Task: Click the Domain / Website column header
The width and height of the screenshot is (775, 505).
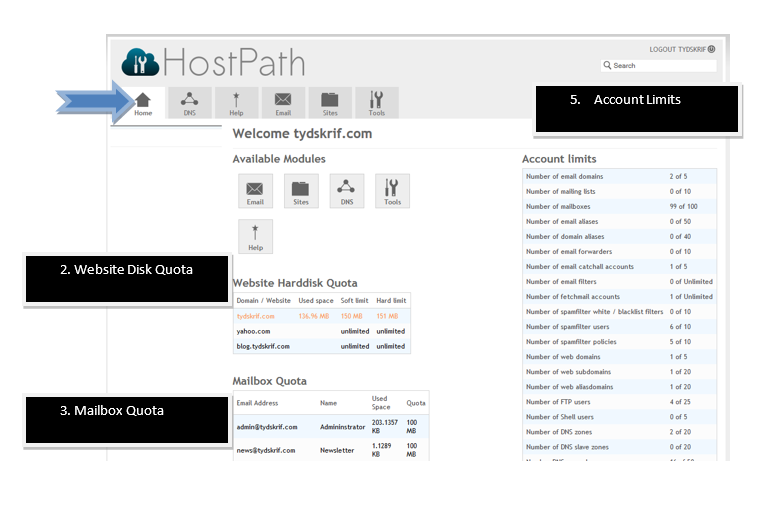Action: tap(263, 300)
